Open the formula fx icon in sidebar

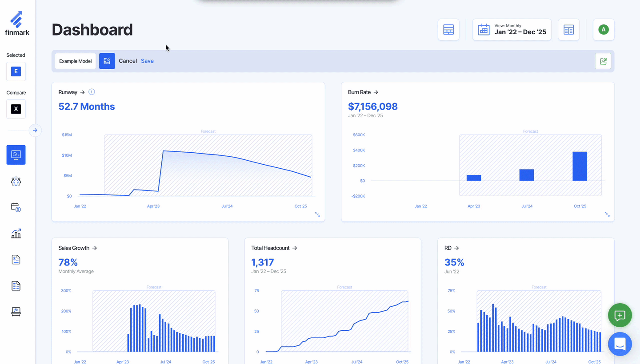pos(16,312)
